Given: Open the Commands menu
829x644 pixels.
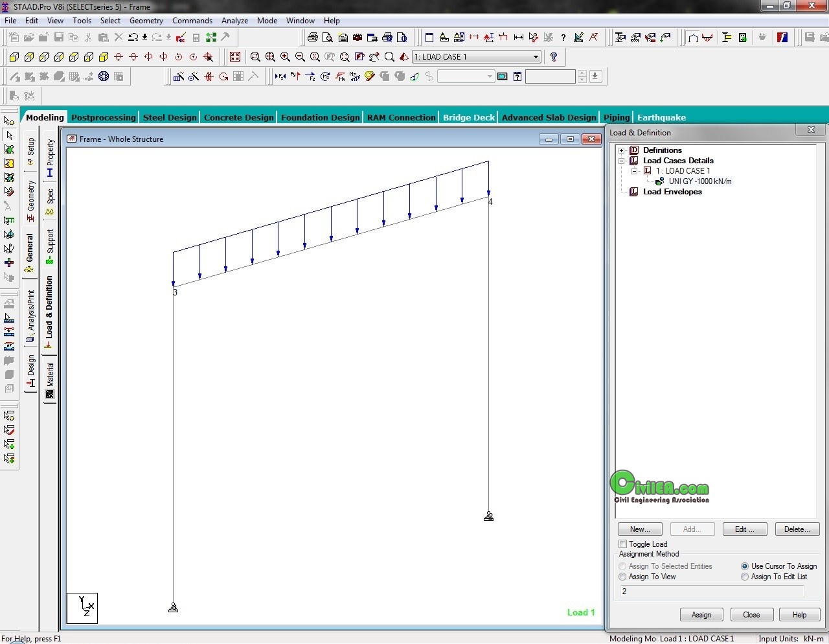Looking at the screenshot, I should 192,21.
